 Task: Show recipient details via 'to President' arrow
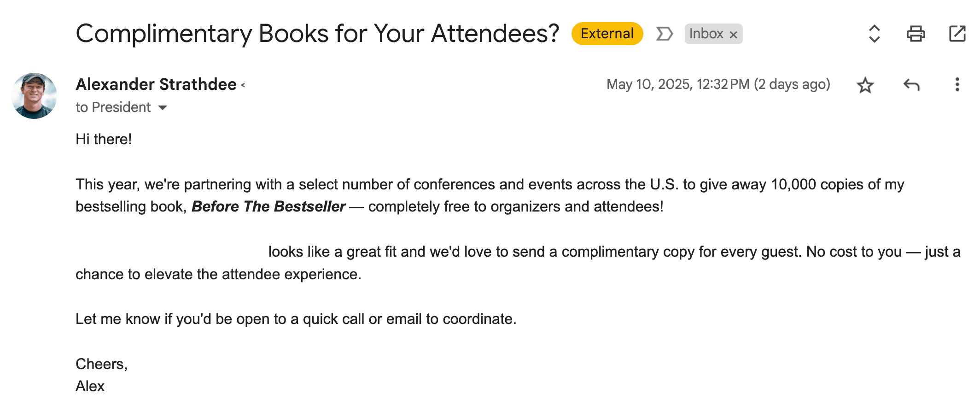[x=162, y=108]
